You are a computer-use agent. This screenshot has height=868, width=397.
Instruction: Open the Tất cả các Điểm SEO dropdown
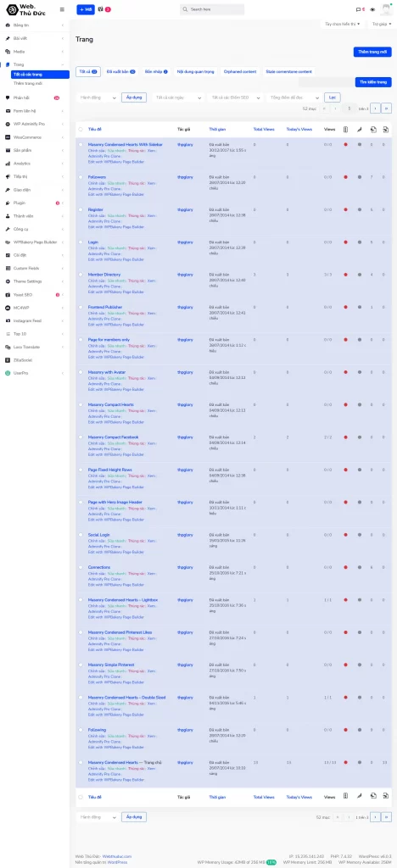tap(236, 97)
